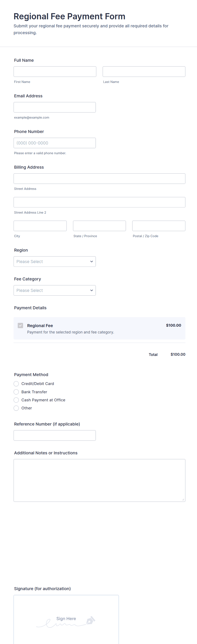Select Credit/Debit Card payment method
Viewport: 197px width, 644px height.
coord(16,384)
